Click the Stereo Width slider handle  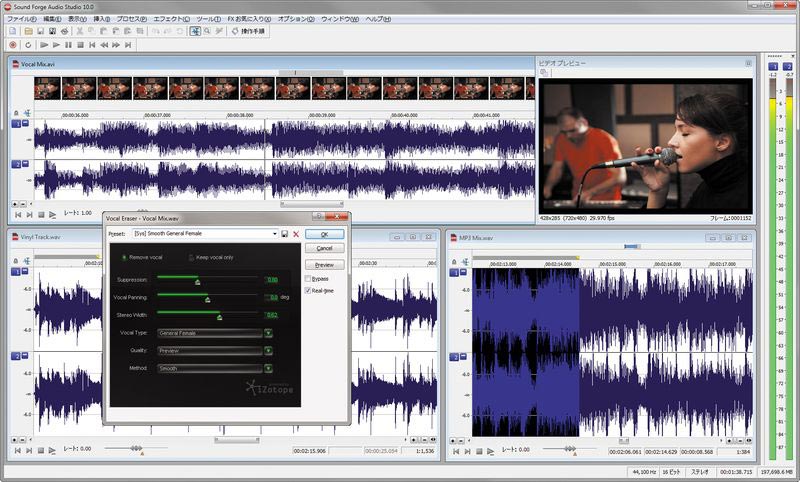[219, 317]
